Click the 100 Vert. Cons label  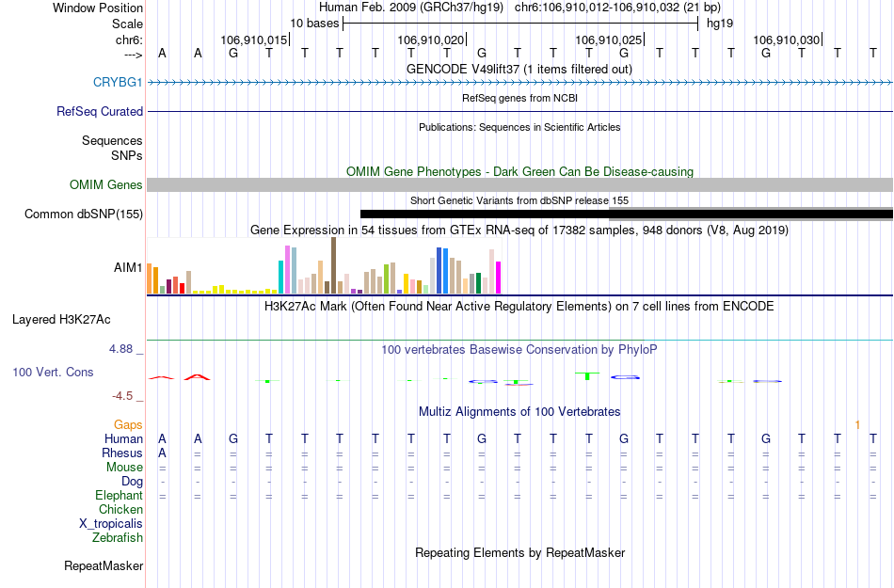click(53, 372)
